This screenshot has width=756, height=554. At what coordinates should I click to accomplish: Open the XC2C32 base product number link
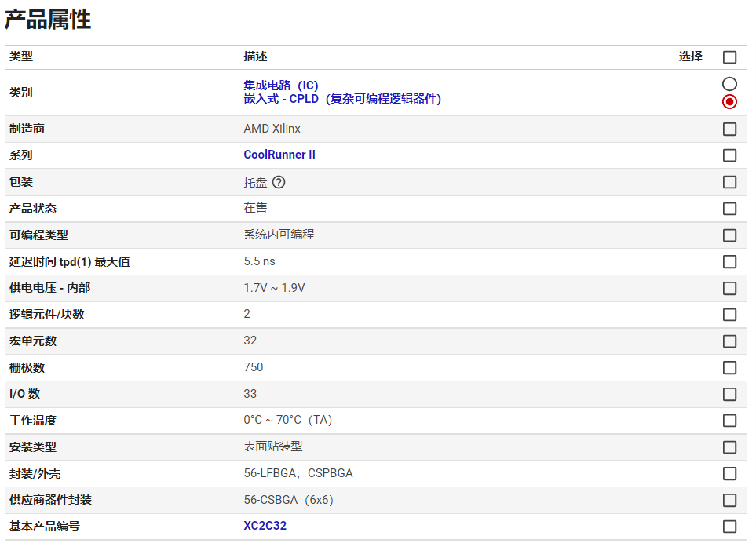[x=265, y=526]
